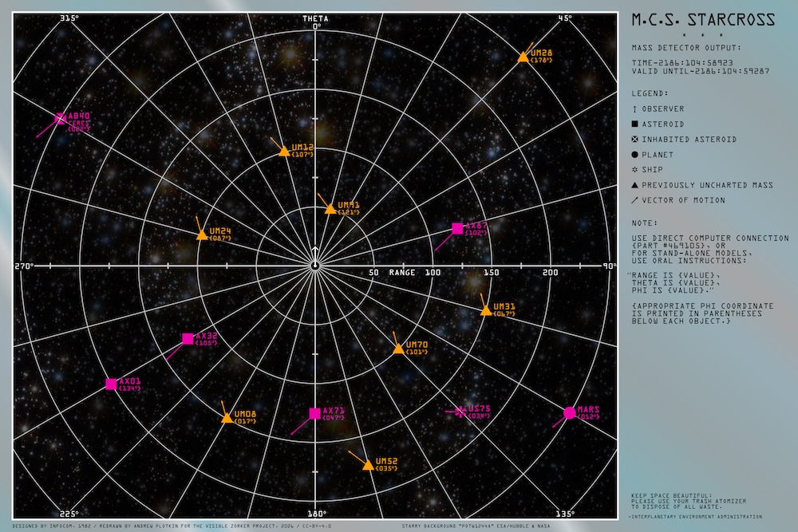The height and width of the screenshot is (532, 798).
Task: Click the MARS name label
Action: click(x=588, y=409)
